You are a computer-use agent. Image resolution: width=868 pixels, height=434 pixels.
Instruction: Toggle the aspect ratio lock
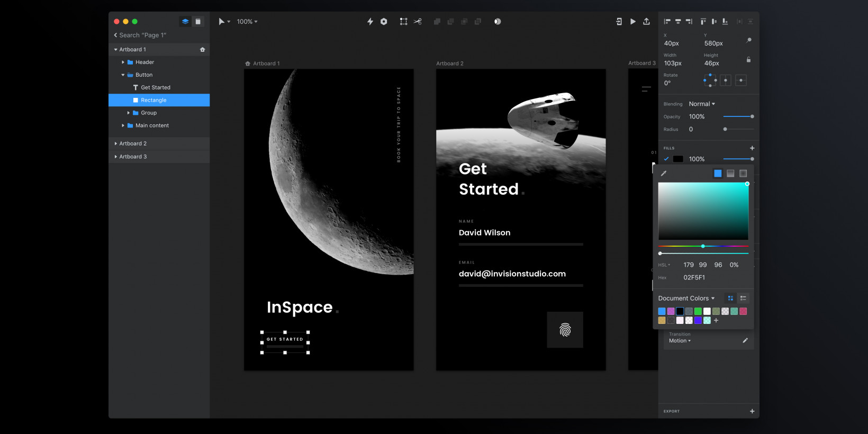click(748, 59)
